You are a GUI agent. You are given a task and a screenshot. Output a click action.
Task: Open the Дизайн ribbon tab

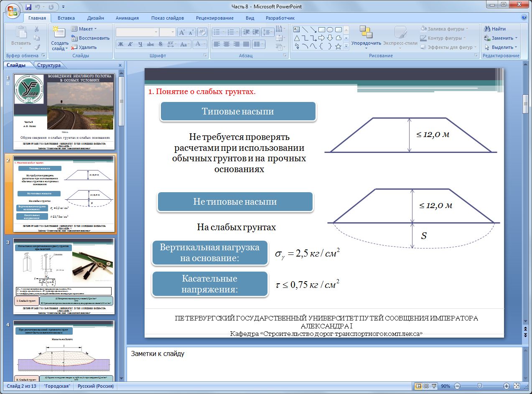pyautogui.click(x=96, y=18)
